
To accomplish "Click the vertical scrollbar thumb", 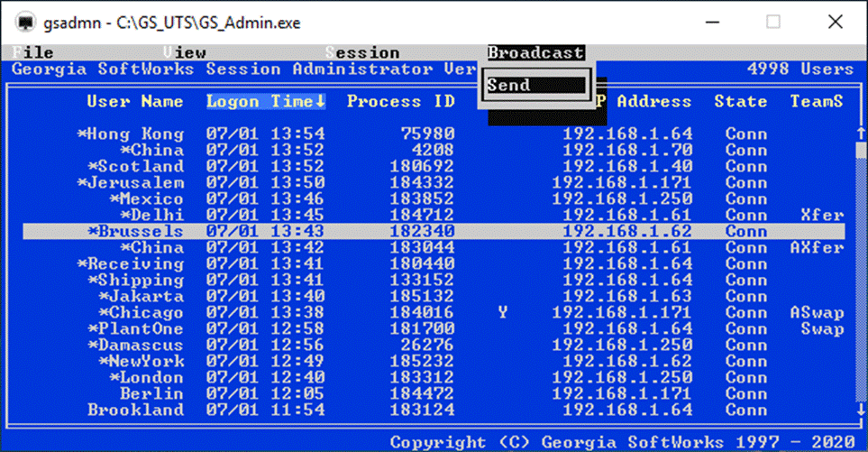I will 861,150.
